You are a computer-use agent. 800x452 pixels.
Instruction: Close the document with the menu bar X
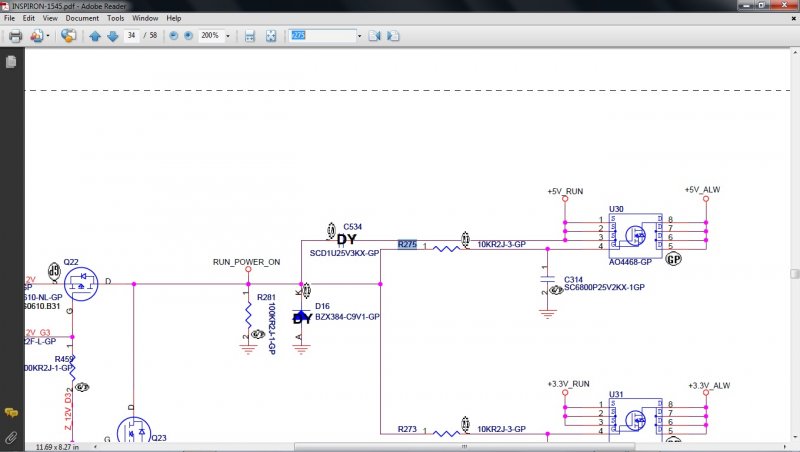793,18
